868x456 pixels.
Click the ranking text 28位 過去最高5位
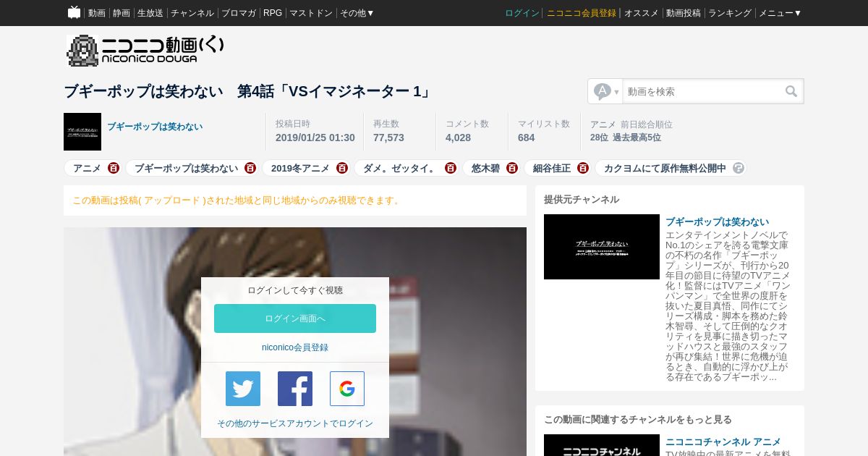[626, 138]
